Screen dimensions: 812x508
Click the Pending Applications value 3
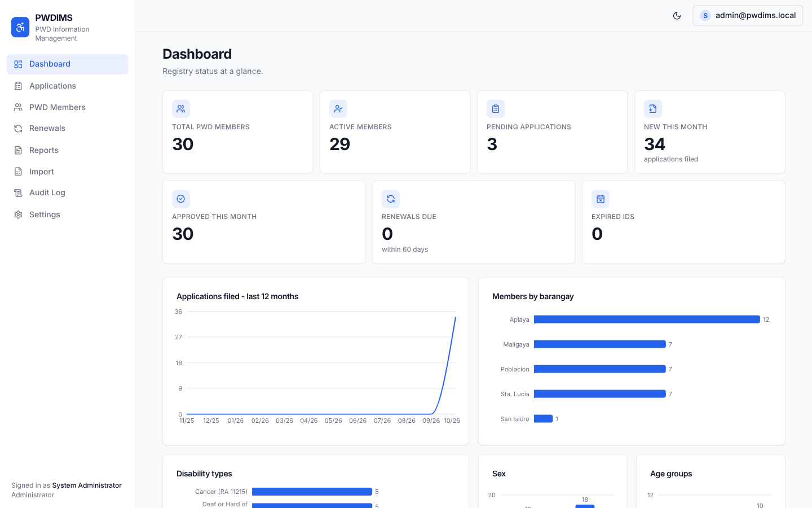tap(492, 144)
